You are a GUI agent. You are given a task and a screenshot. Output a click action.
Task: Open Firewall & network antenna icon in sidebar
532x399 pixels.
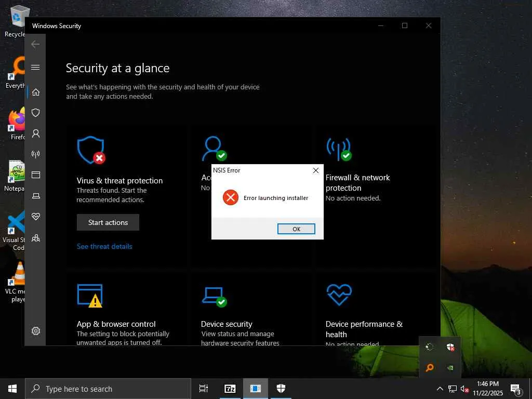click(x=36, y=154)
